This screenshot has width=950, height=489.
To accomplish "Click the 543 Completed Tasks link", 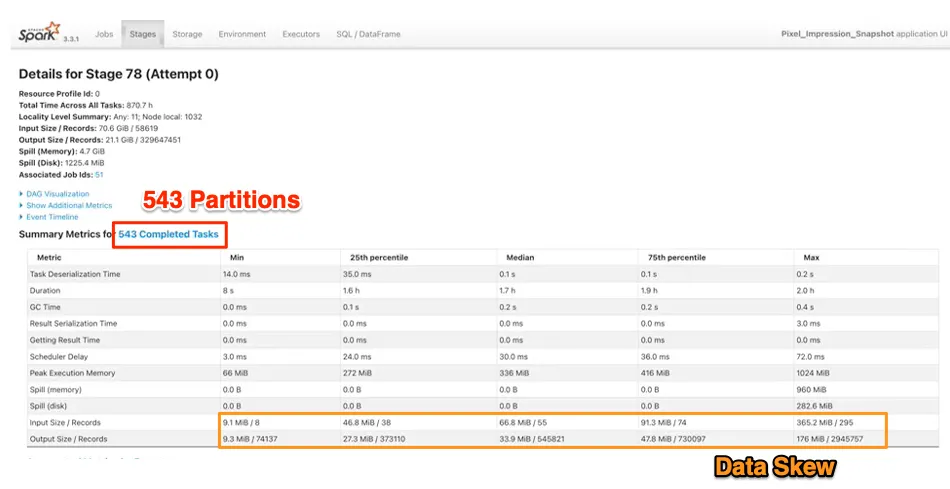I will tap(168, 235).
